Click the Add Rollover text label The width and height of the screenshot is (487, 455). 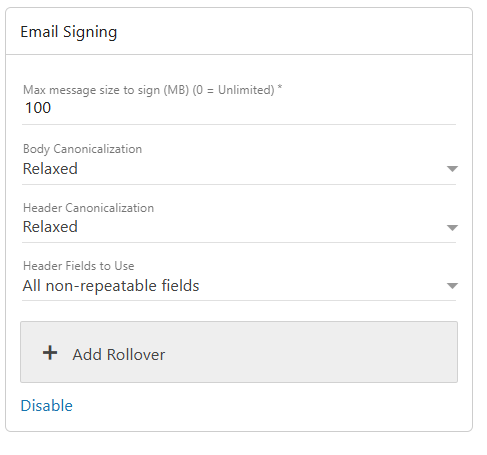click(119, 355)
